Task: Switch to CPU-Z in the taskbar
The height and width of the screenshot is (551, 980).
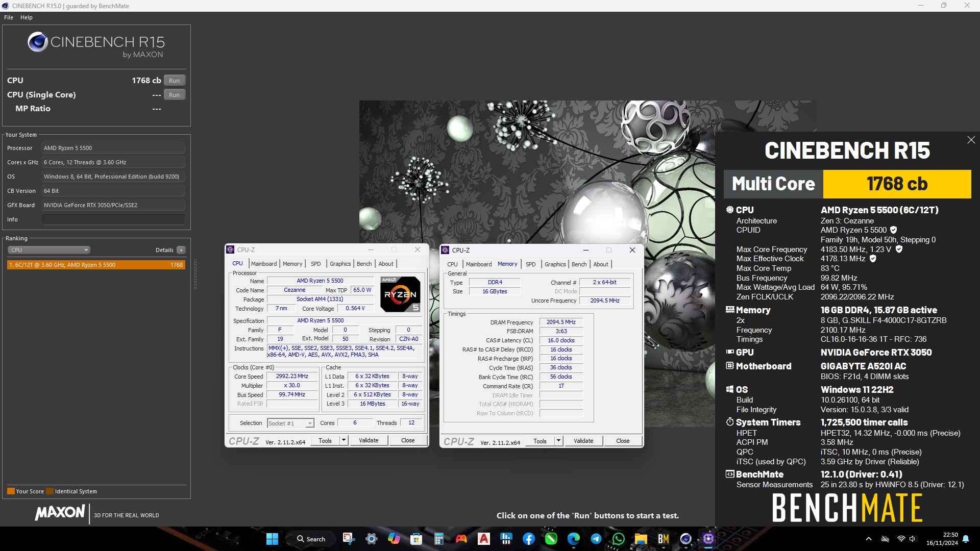Action: pyautogui.click(x=708, y=539)
